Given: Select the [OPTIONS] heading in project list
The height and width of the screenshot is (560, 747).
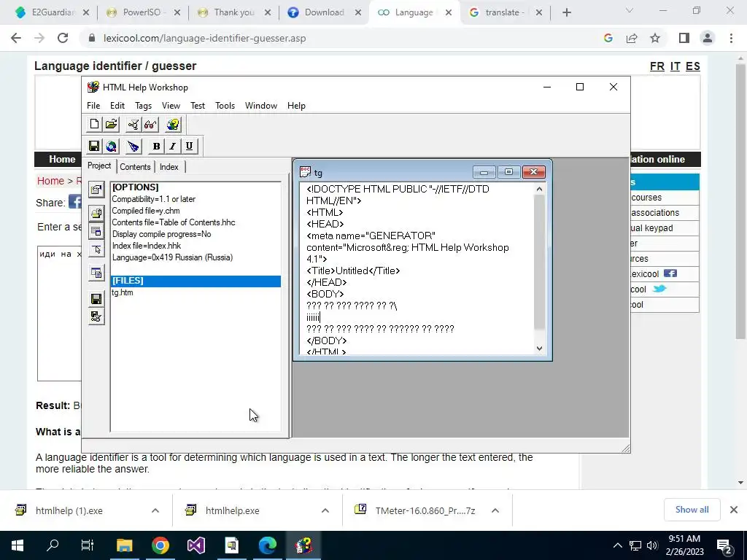Looking at the screenshot, I should click(x=135, y=187).
